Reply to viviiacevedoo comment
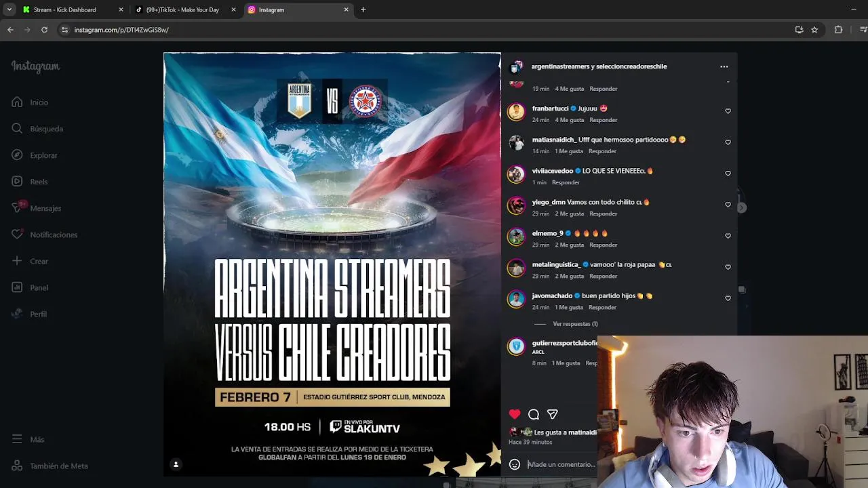868x488 pixels. (x=566, y=182)
